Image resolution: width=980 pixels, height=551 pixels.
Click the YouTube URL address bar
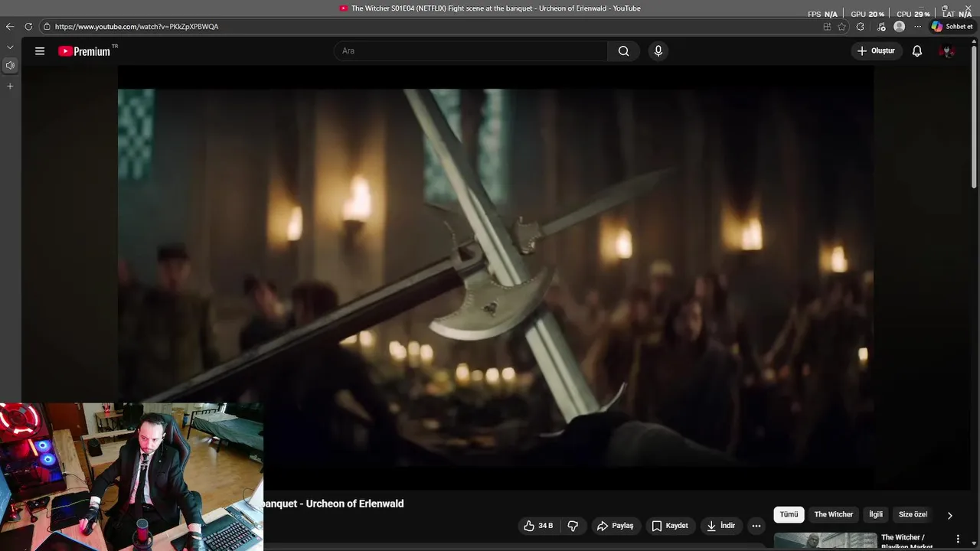[x=429, y=27]
